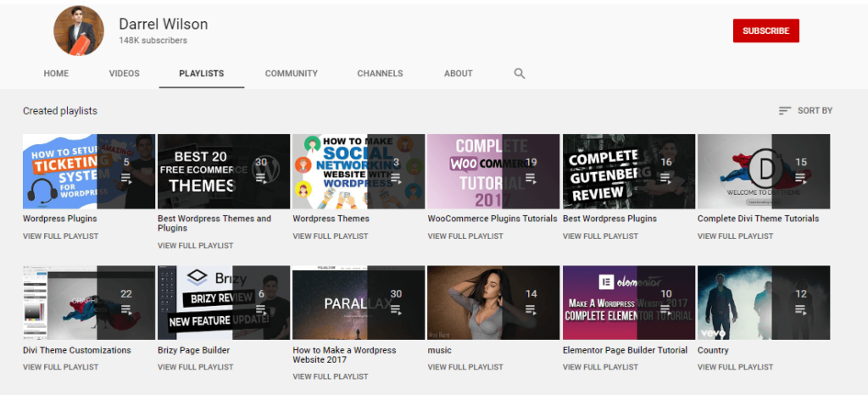Open the Wordpress Themes playlist title
Viewport: 868px width, 395px height.
click(331, 219)
